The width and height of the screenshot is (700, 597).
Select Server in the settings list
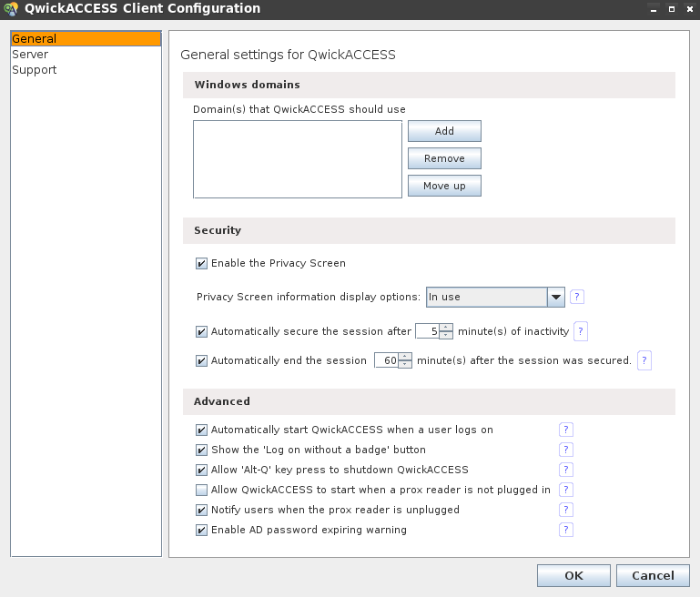pos(86,55)
